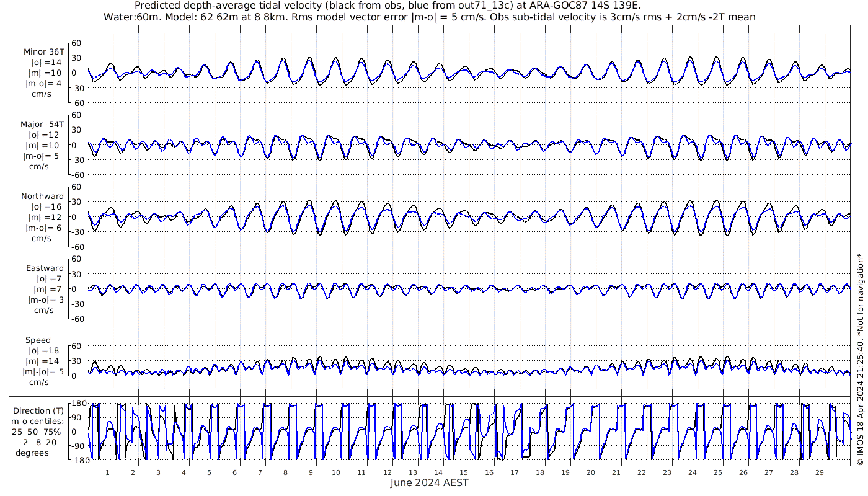Click the "-2 8 20" centile values row
This screenshot has height=496, width=868.
click(37, 442)
